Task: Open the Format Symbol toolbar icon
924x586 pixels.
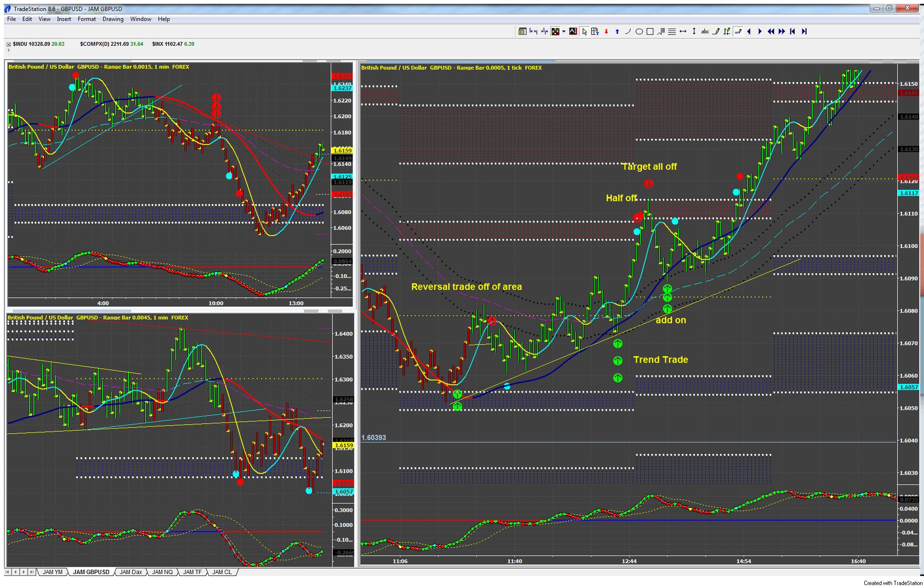Action: click(x=522, y=31)
